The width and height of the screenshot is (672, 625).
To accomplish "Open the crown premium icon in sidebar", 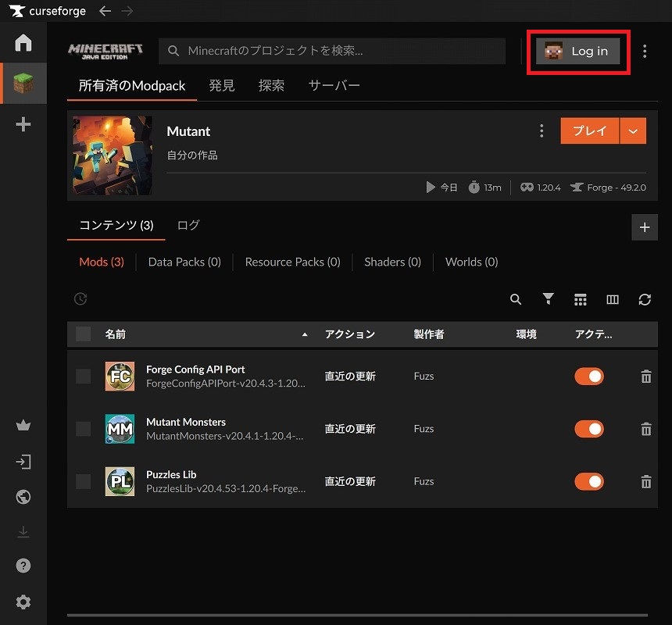I will 23,426.
